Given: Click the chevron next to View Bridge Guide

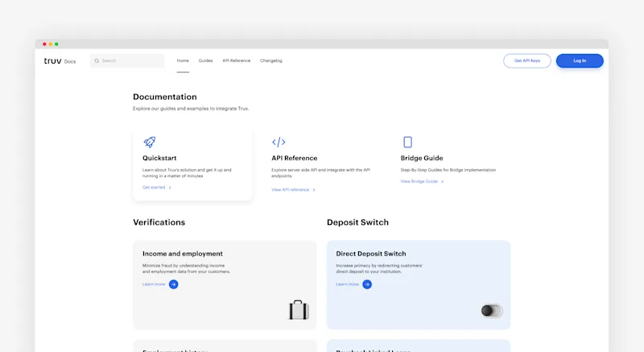Looking at the screenshot, I should (x=442, y=181).
